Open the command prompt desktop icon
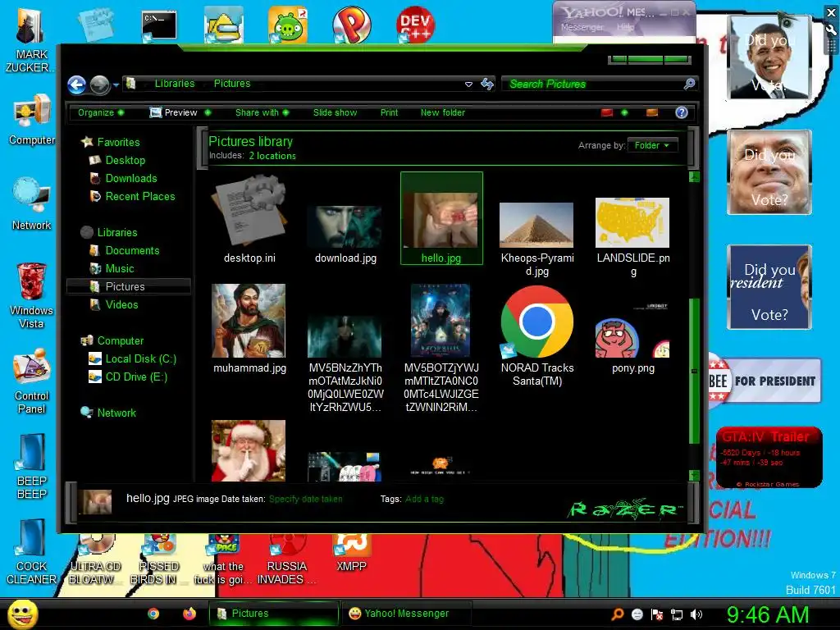 [x=159, y=25]
